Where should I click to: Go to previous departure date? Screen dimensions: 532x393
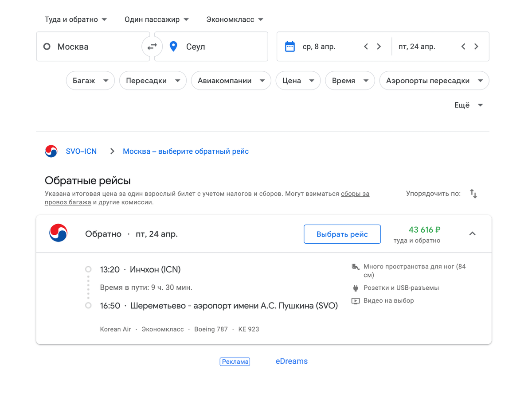point(366,47)
